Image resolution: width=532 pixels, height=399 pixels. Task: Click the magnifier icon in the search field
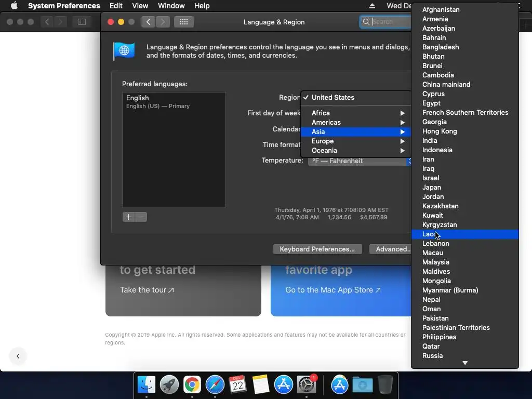click(366, 22)
